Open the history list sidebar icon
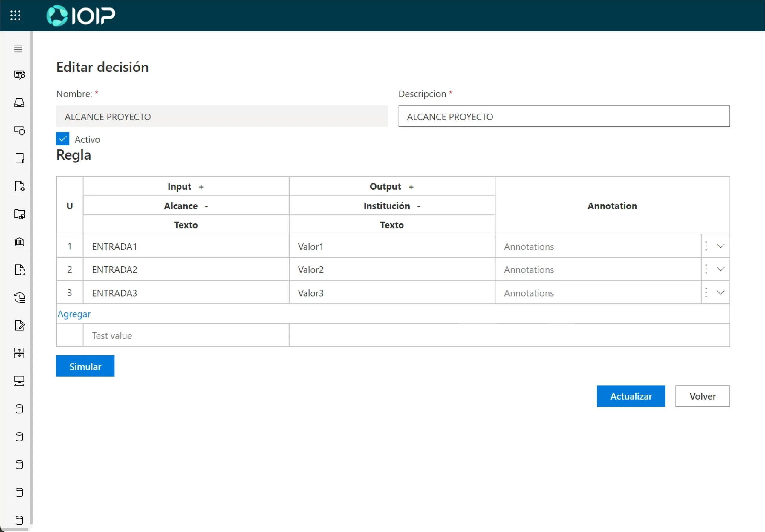 [x=19, y=298]
